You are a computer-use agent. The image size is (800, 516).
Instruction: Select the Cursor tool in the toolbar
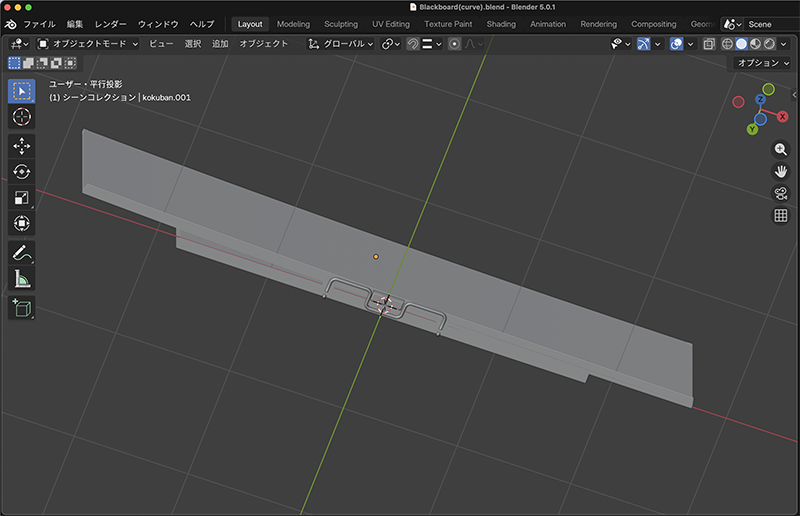coord(21,118)
